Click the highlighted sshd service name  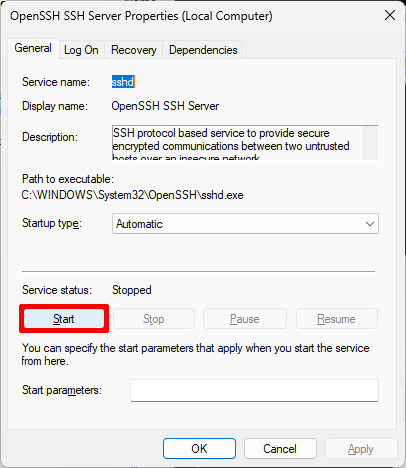tap(123, 82)
